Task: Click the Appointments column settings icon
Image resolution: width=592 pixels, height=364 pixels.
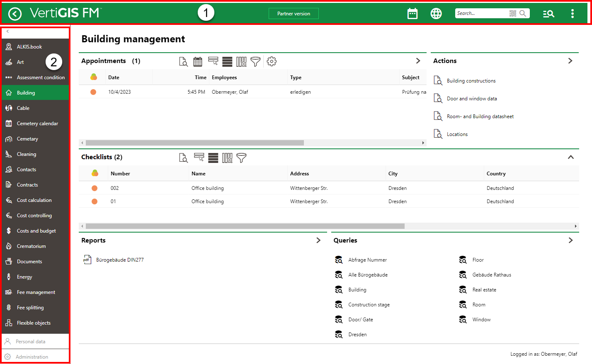Action: (x=241, y=62)
